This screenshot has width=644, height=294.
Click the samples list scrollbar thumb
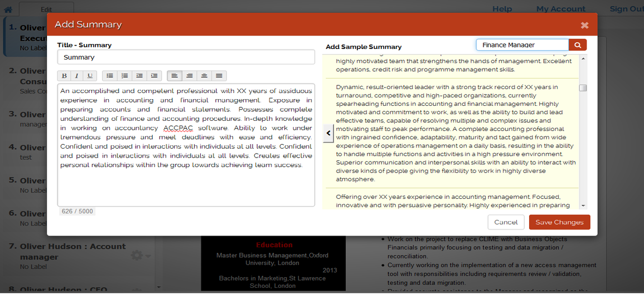583,88
